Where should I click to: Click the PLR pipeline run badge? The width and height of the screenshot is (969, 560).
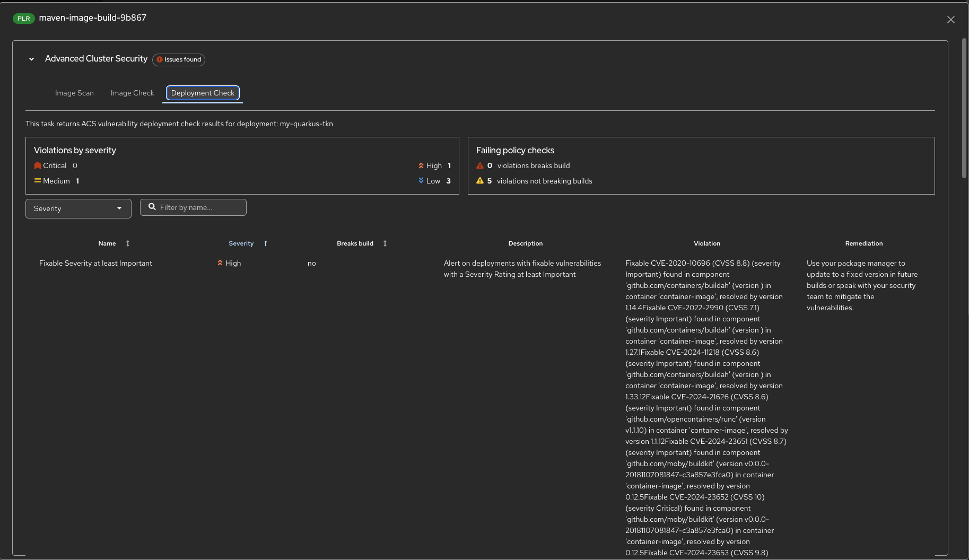click(24, 19)
